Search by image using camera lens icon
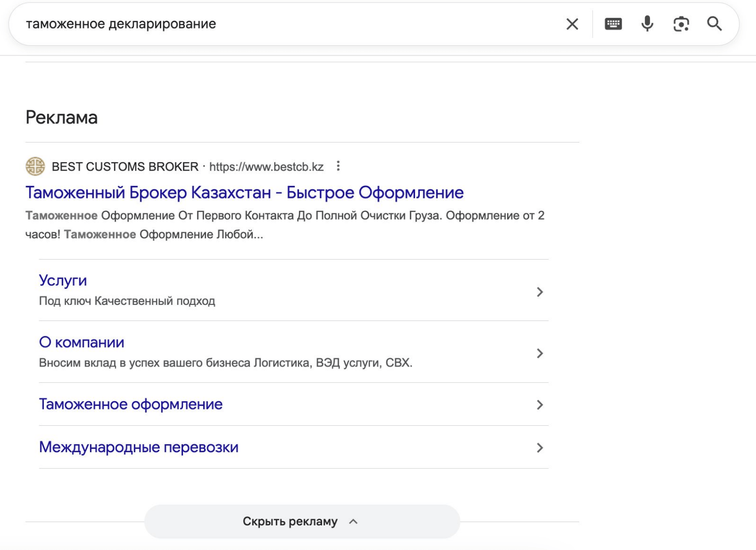The width and height of the screenshot is (756, 550). 681,24
